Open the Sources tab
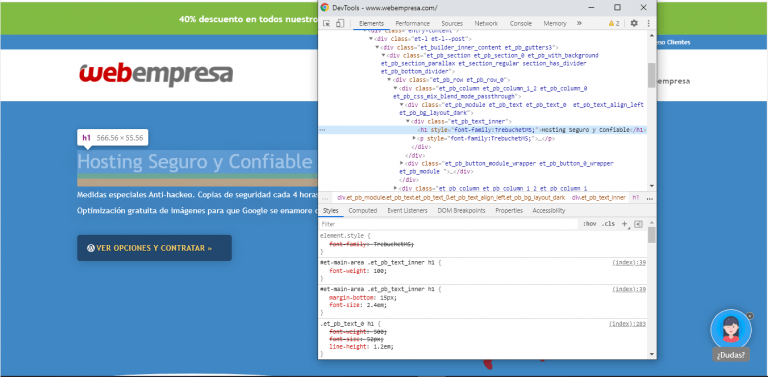This screenshot has height=377, width=768. point(452,24)
